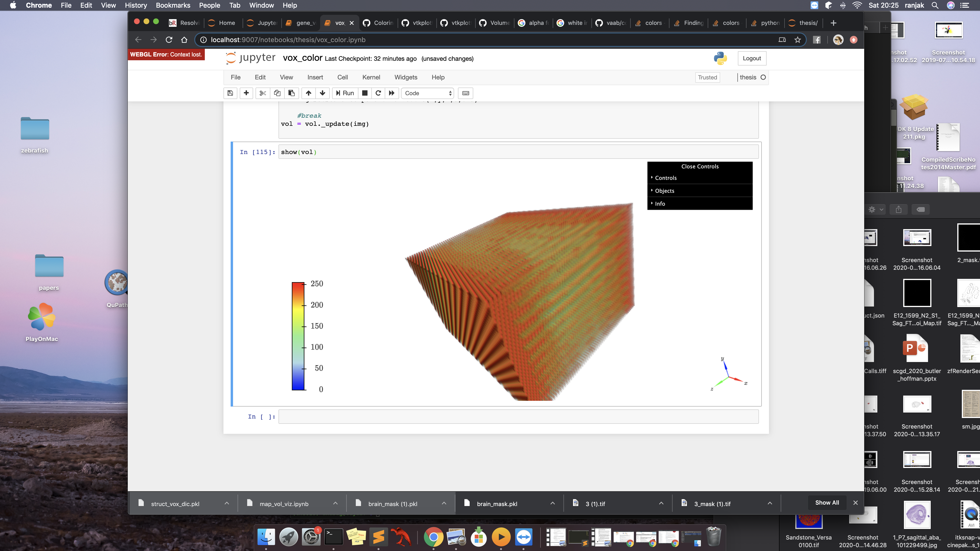Image resolution: width=980 pixels, height=551 pixels.
Task: Expand the Objects section
Action: pyautogui.click(x=700, y=191)
